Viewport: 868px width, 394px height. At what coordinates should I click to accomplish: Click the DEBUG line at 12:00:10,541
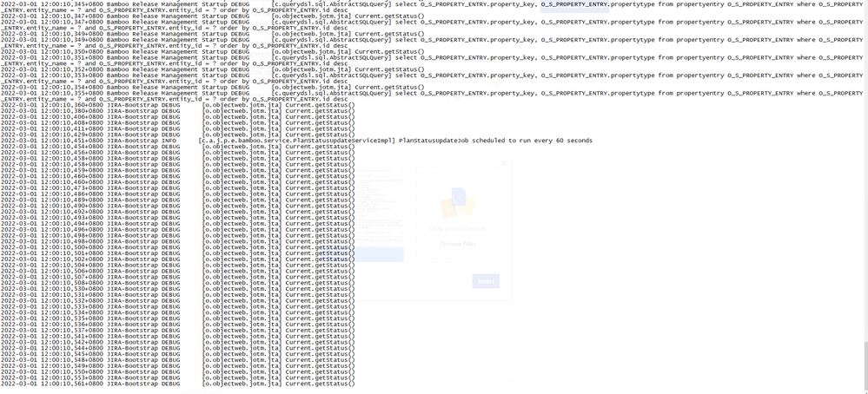click(x=177, y=336)
